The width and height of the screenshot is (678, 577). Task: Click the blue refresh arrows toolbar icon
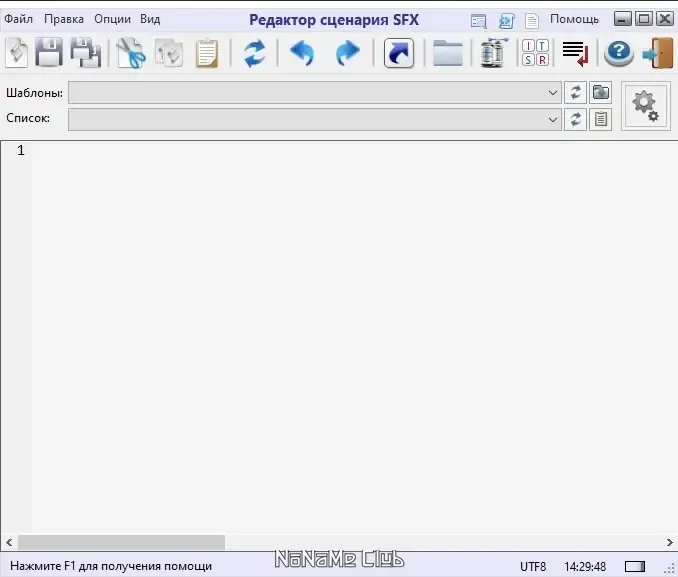(254, 53)
